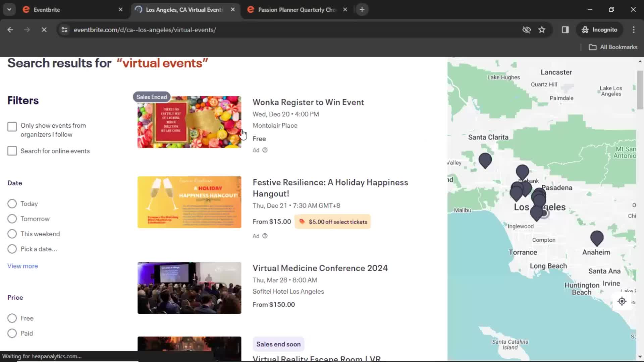This screenshot has width=644, height=362.
Task: Open Chrome three-dot menu
Action: click(x=634, y=30)
